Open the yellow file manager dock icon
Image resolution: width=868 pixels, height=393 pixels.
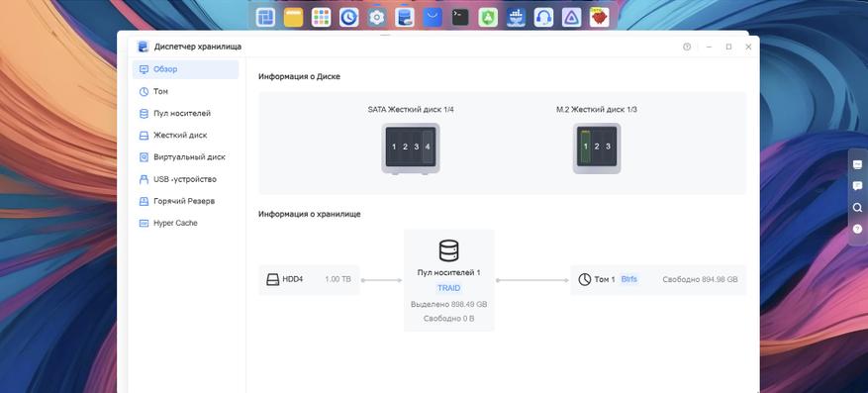pos(293,17)
